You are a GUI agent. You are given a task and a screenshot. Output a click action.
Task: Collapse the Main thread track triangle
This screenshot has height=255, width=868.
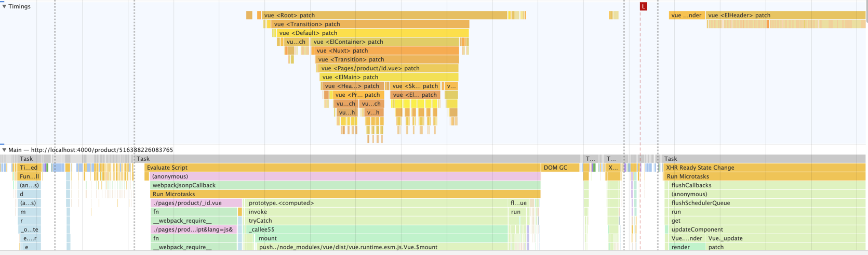[x=4, y=150]
